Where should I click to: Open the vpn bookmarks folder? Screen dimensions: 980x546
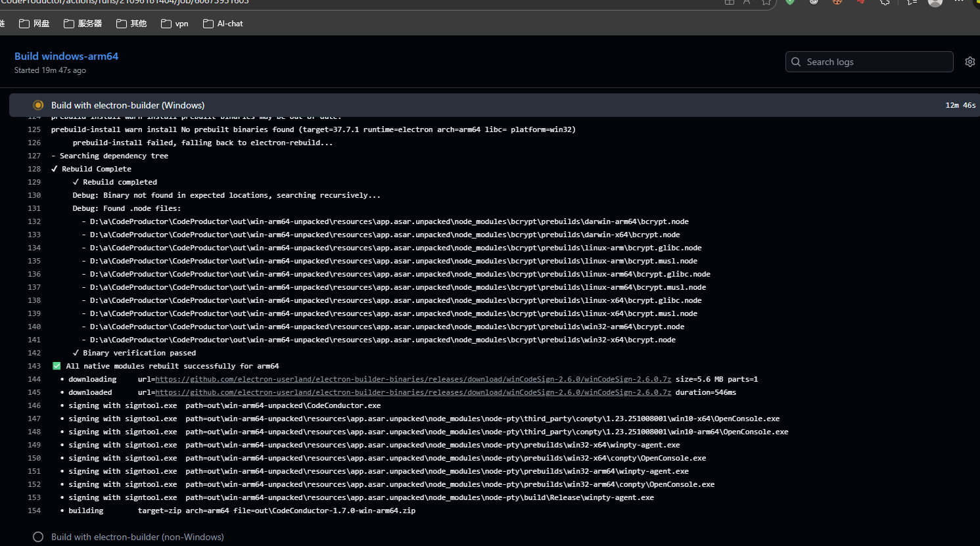point(175,24)
